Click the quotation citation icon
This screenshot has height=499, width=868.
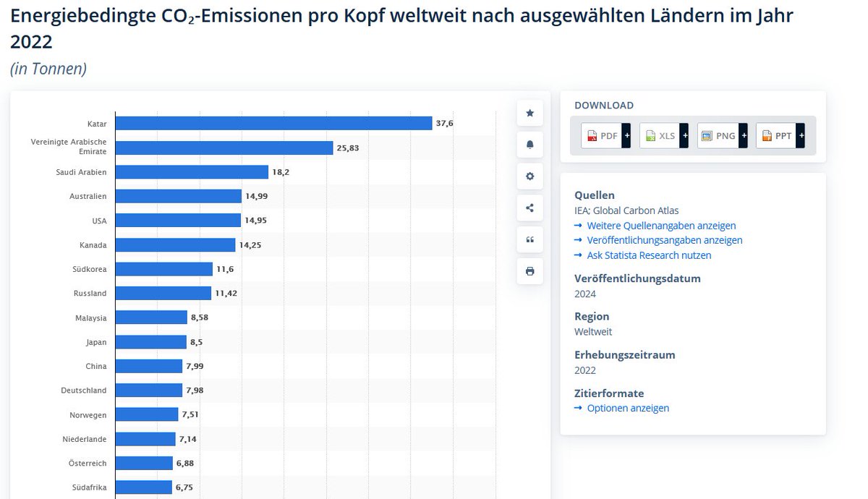pos(529,239)
